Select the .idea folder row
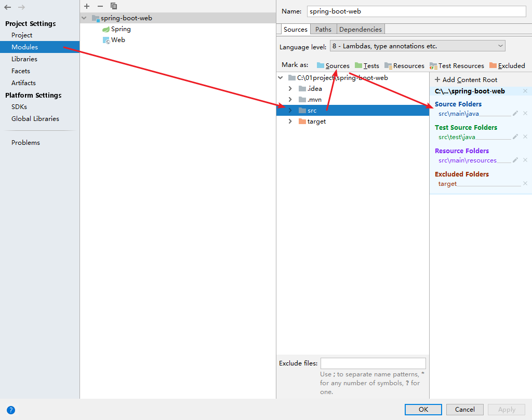This screenshot has height=420, width=532. tap(353, 88)
